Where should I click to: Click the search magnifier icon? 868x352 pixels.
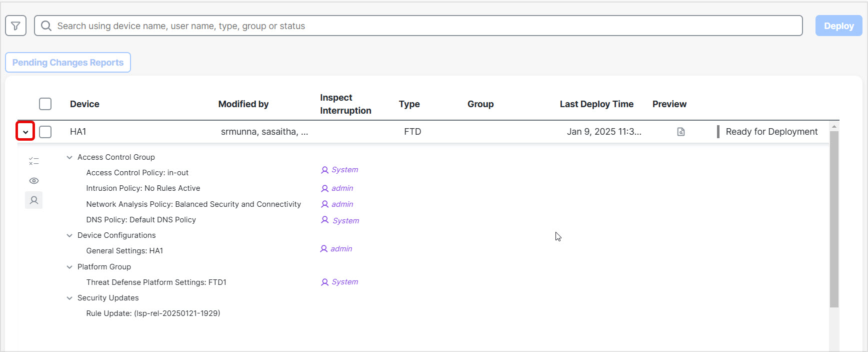[46, 26]
